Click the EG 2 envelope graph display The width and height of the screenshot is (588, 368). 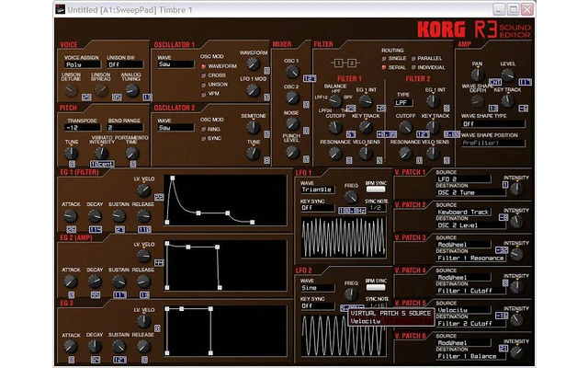[225, 266]
